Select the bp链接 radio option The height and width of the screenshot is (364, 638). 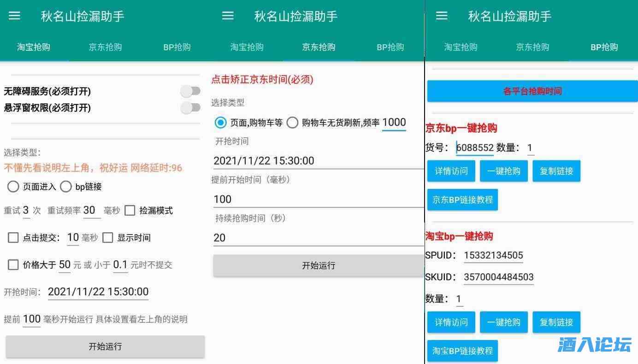pos(66,187)
